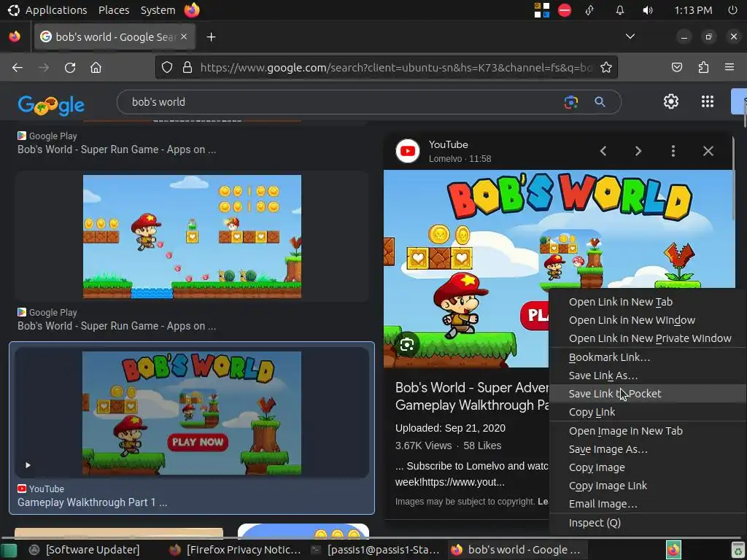The height and width of the screenshot is (560, 747).
Task: Reload the Google search page
Action: 70,68
